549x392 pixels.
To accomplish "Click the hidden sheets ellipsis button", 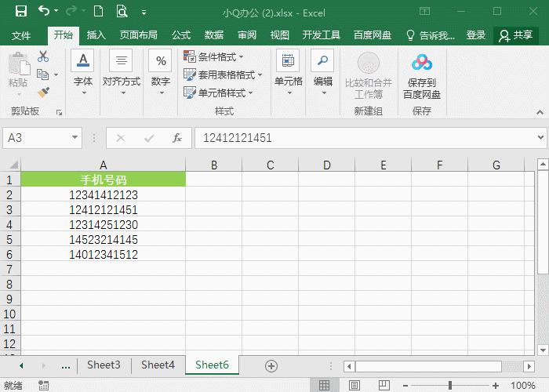I will tap(65, 366).
